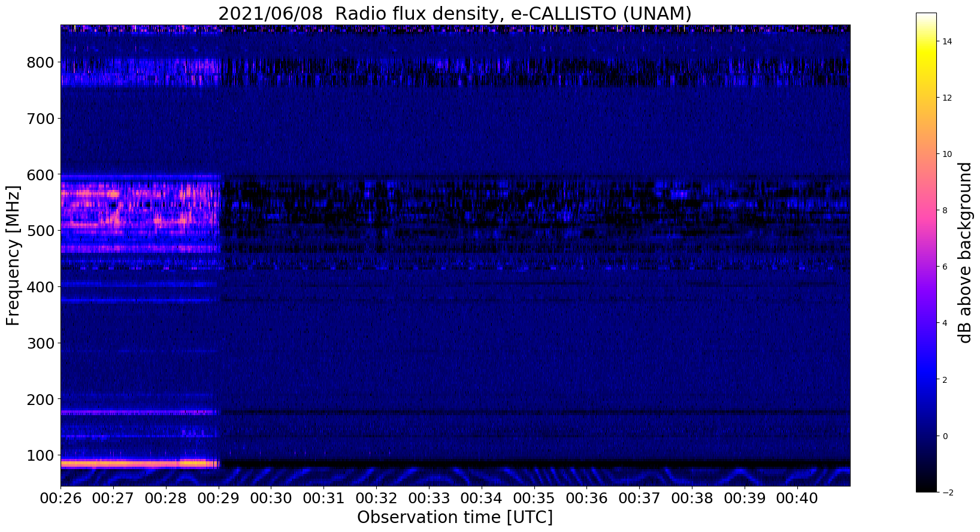Select the 00:30 time tick label
Screen dimensions: 980x532
click(271, 498)
